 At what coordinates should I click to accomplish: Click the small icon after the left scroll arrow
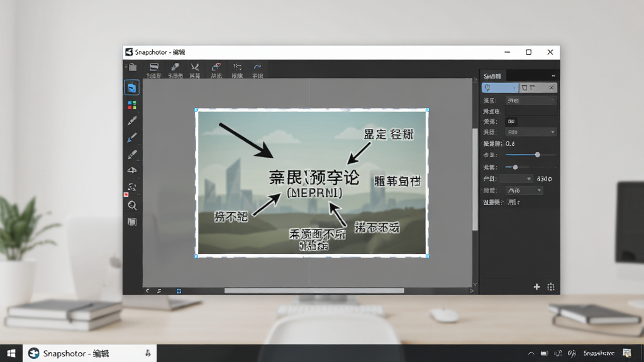[159, 291]
